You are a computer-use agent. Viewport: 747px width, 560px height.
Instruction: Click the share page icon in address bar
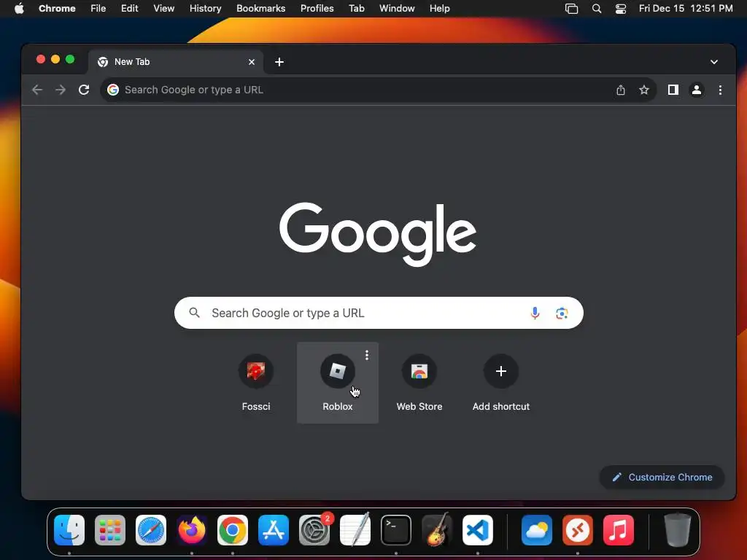click(x=620, y=90)
